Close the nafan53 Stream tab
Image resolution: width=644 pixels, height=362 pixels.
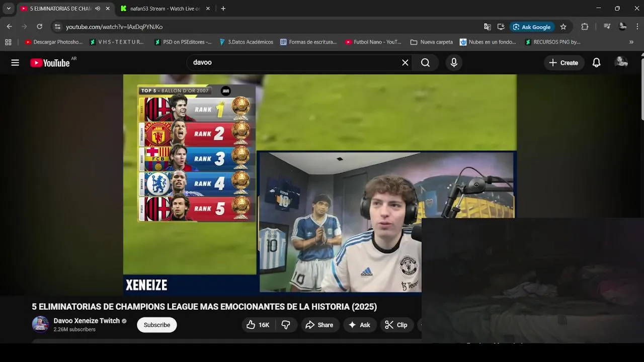click(208, 9)
